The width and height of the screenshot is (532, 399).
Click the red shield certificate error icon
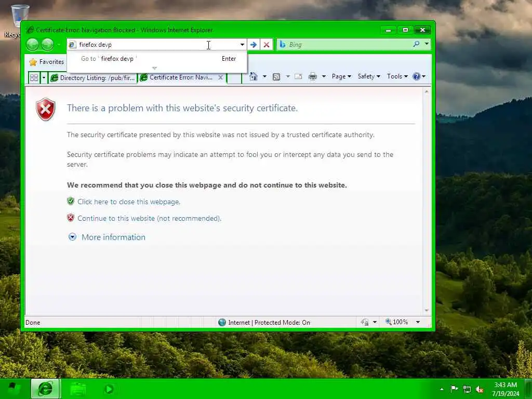click(x=46, y=109)
